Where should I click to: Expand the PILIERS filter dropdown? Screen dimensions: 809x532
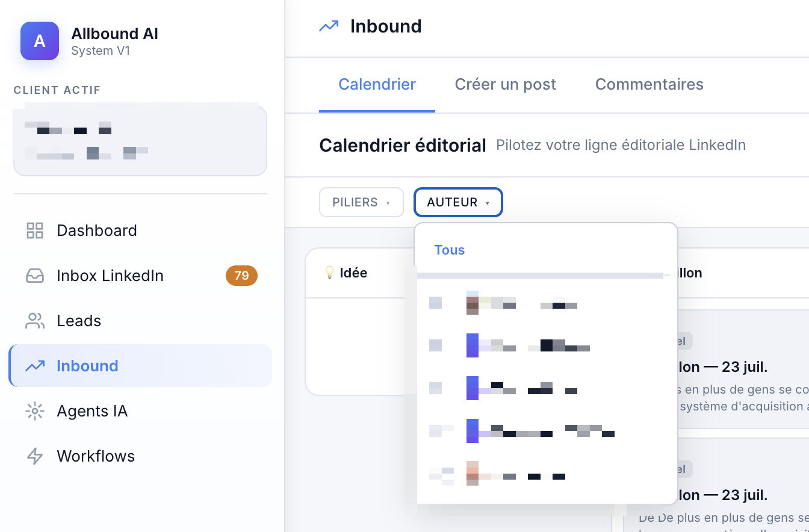[x=361, y=202]
